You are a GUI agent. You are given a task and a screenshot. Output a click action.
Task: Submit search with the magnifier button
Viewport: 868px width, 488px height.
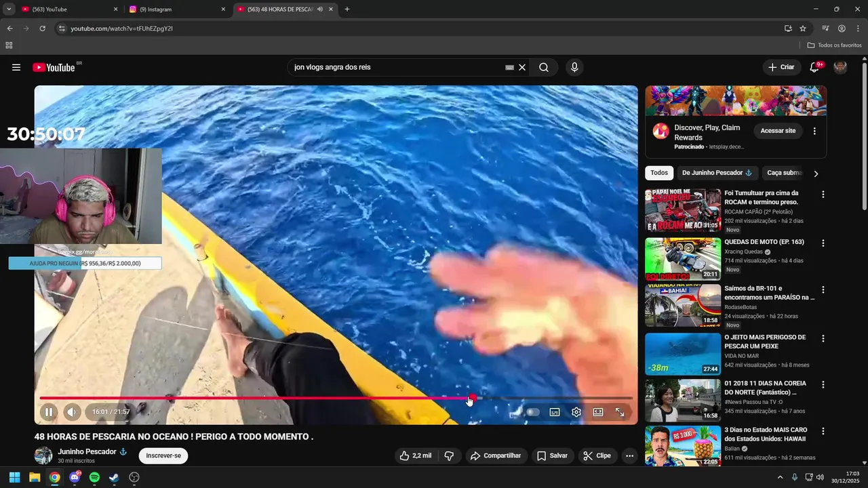(x=544, y=67)
